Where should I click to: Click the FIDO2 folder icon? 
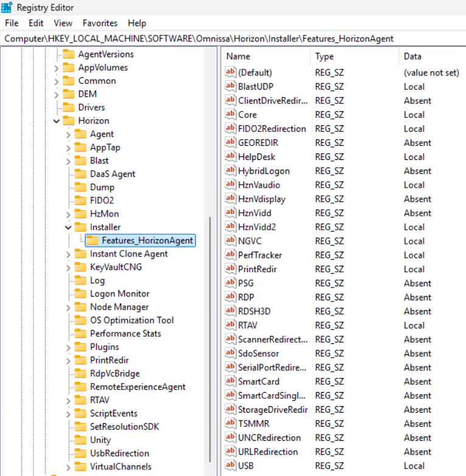pos(80,201)
